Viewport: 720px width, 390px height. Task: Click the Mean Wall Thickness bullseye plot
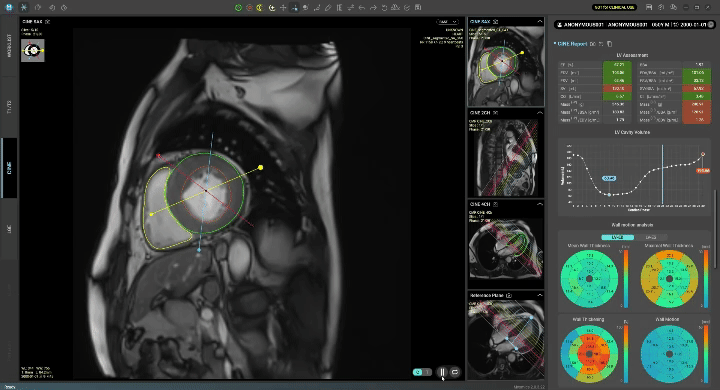pos(589,279)
